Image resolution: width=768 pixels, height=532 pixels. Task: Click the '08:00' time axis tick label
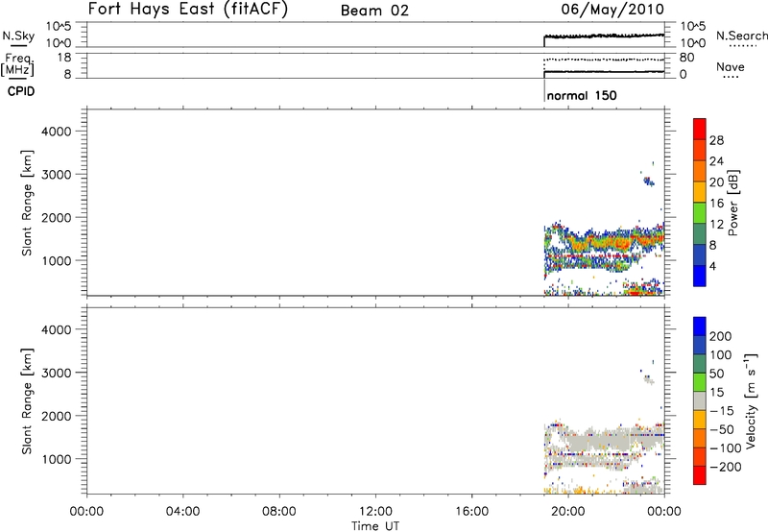[278, 512]
